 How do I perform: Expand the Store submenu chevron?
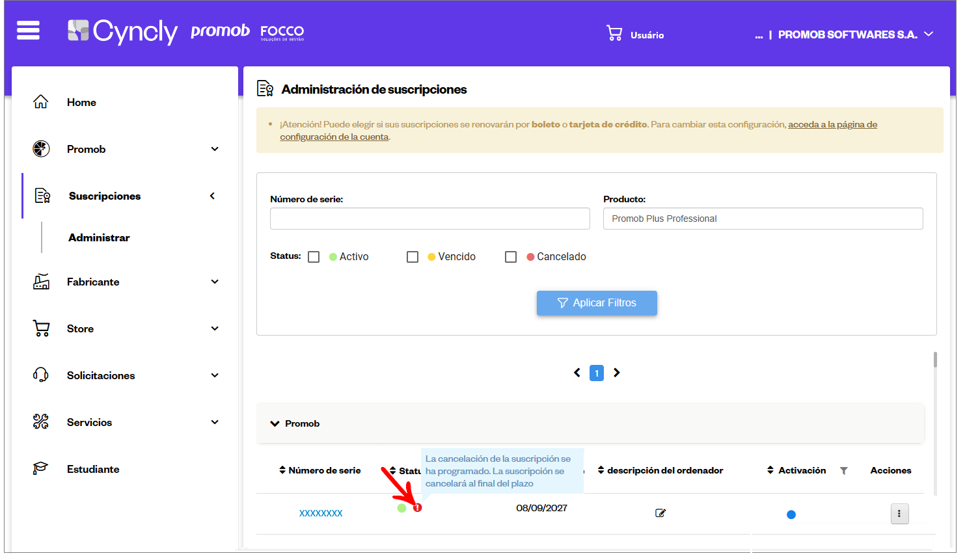[x=215, y=328]
